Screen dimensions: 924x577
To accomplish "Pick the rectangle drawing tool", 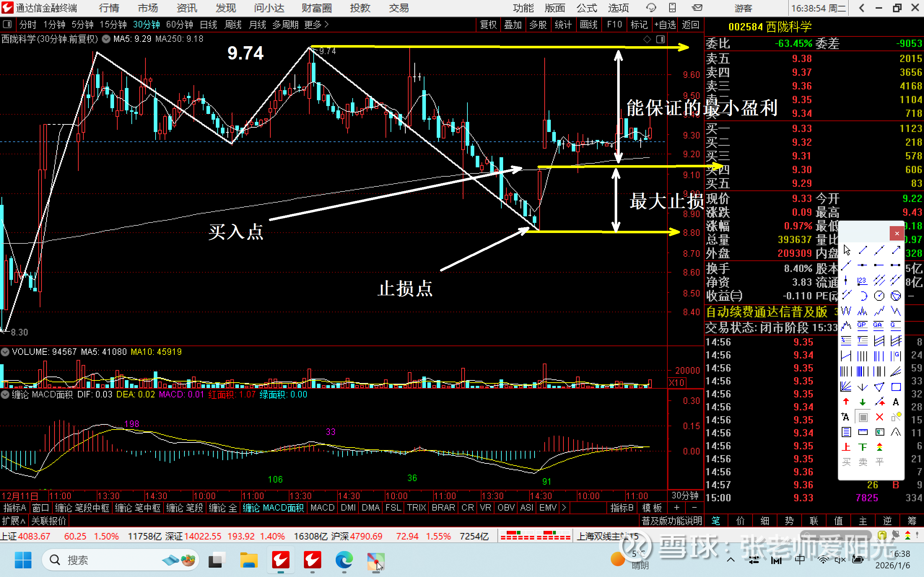I will tap(896, 387).
